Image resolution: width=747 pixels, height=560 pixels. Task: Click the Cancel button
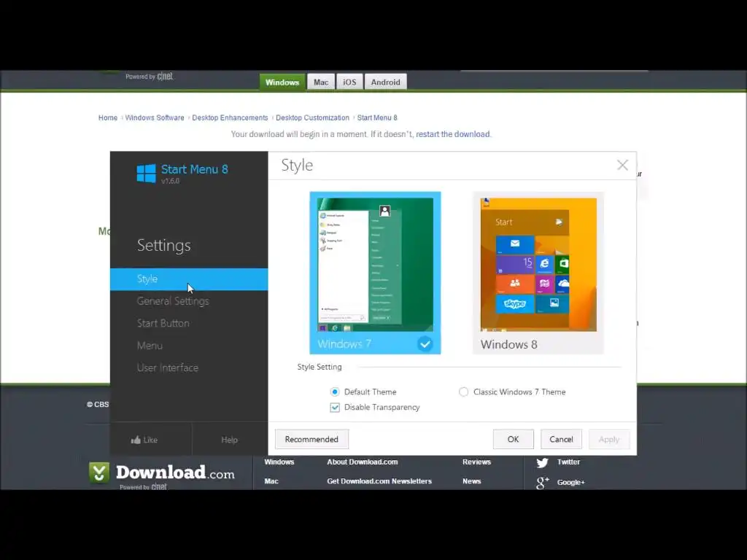click(561, 439)
